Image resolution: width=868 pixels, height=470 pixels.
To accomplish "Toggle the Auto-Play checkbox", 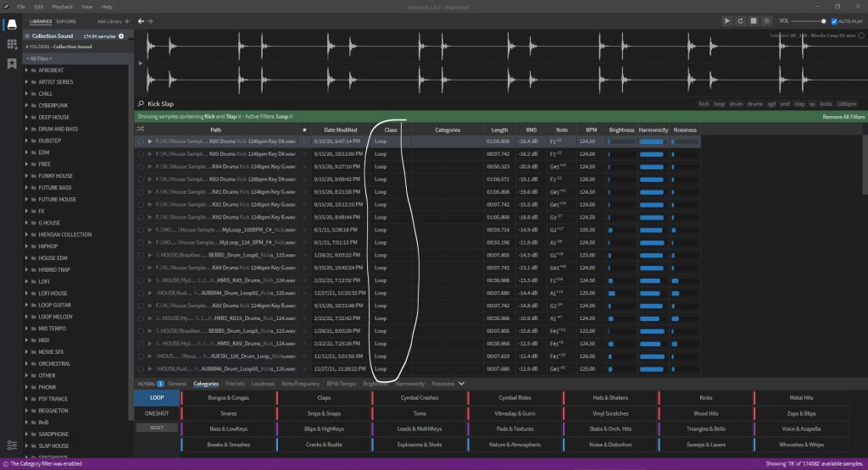I will 834,21.
